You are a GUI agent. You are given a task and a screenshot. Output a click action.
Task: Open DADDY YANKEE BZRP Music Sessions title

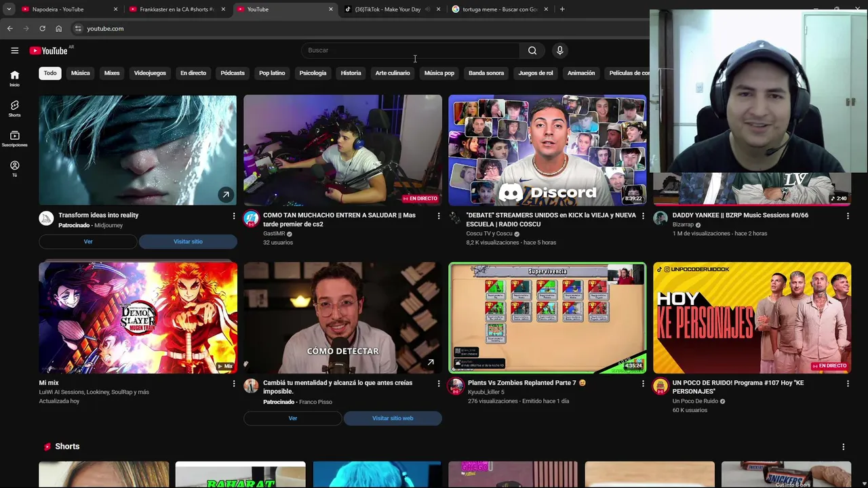click(740, 216)
